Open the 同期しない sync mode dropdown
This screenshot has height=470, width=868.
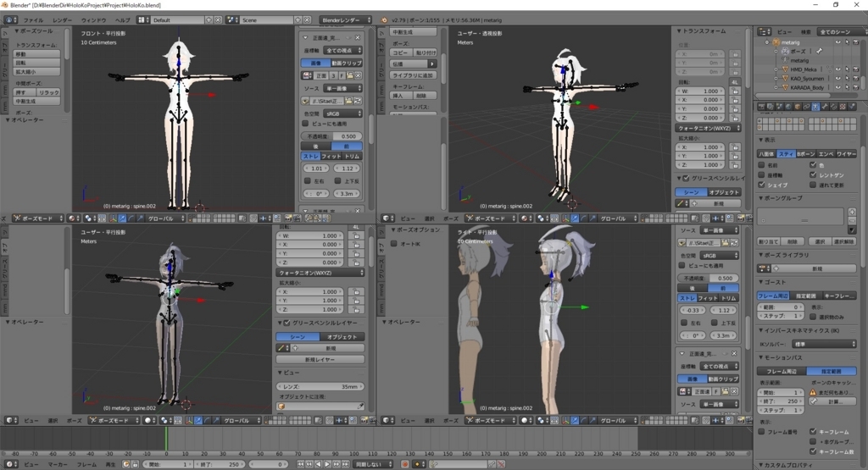(x=374, y=464)
